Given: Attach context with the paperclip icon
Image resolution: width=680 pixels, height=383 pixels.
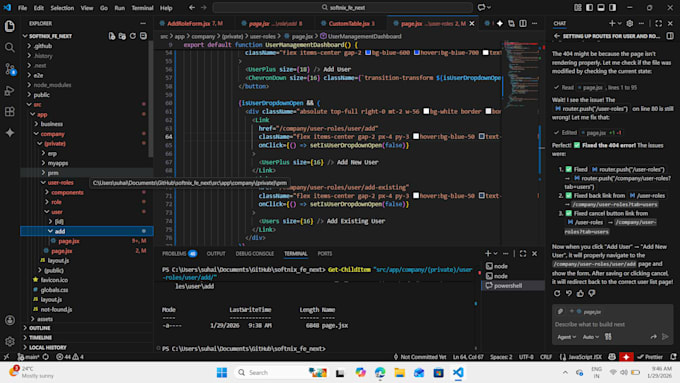Looking at the screenshot, I should 560,311.
